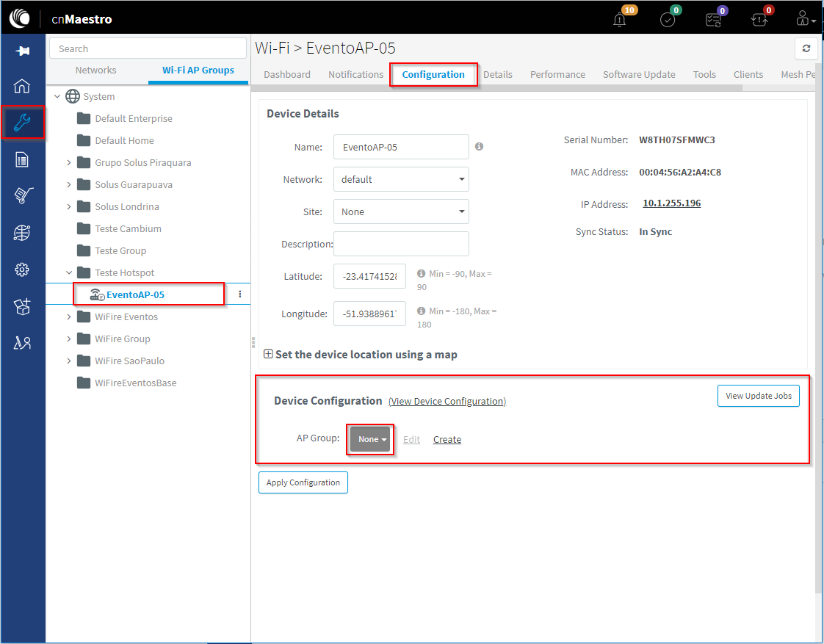Image resolution: width=824 pixels, height=644 pixels.
Task: Collapse the System tree node
Action: [x=57, y=96]
